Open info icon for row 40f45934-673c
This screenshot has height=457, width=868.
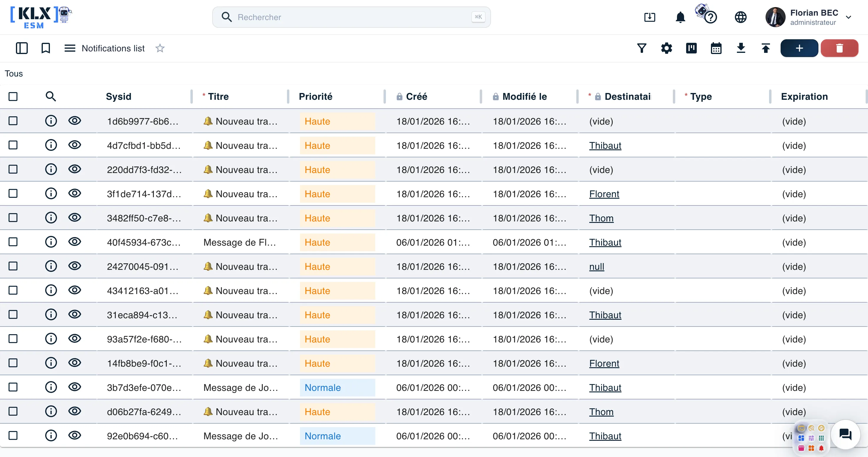coord(51,242)
